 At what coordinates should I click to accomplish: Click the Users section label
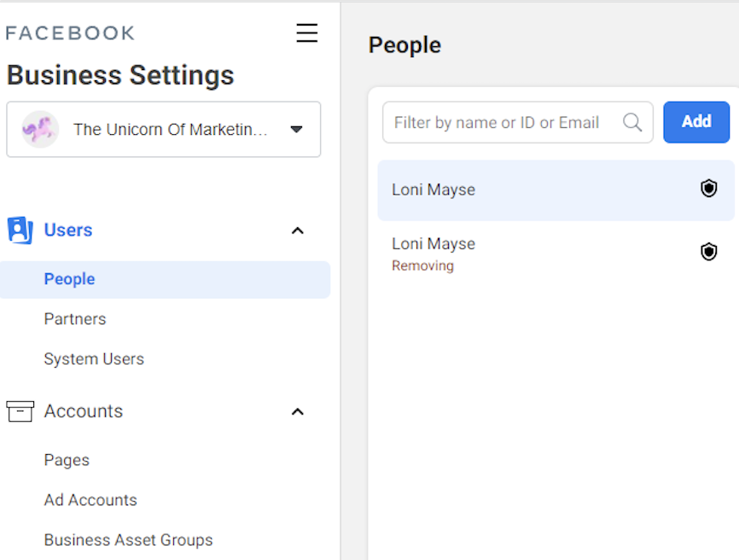tap(68, 230)
